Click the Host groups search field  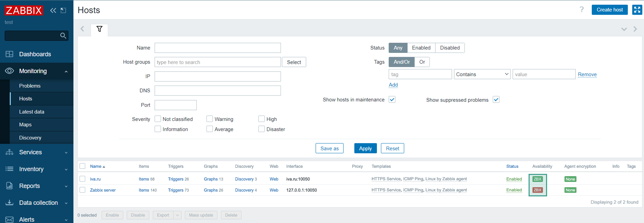(x=217, y=62)
